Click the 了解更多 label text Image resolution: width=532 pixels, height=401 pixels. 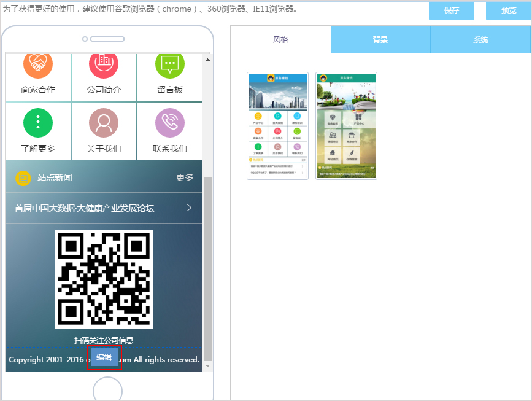tap(38, 149)
